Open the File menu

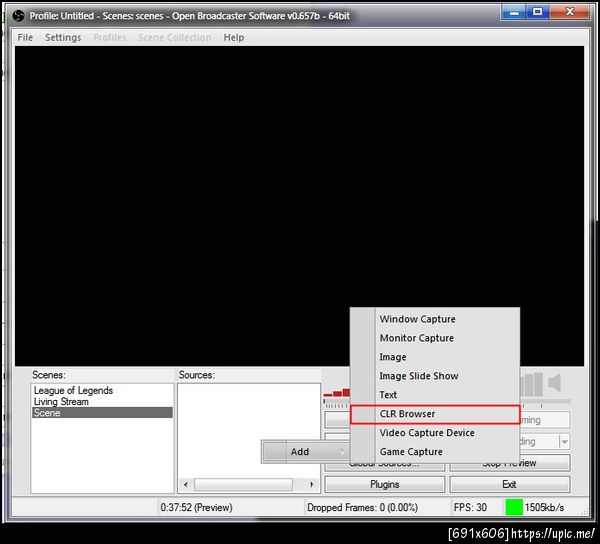coord(25,37)
